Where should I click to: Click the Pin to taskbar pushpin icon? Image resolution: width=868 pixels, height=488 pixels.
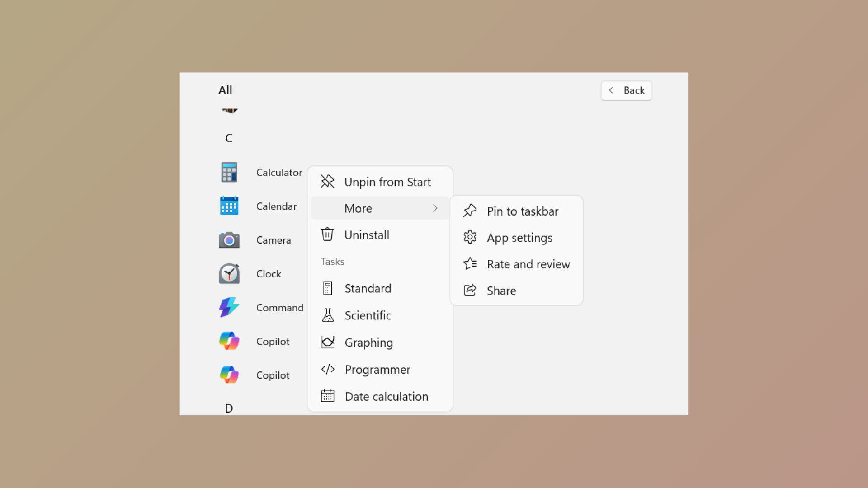(x=470, y=211)
